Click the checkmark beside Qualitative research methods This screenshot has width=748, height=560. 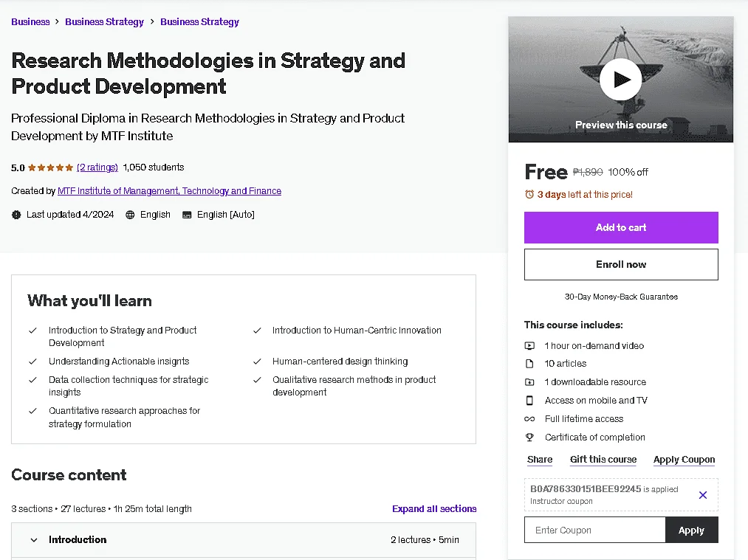[x=257, y=380]
